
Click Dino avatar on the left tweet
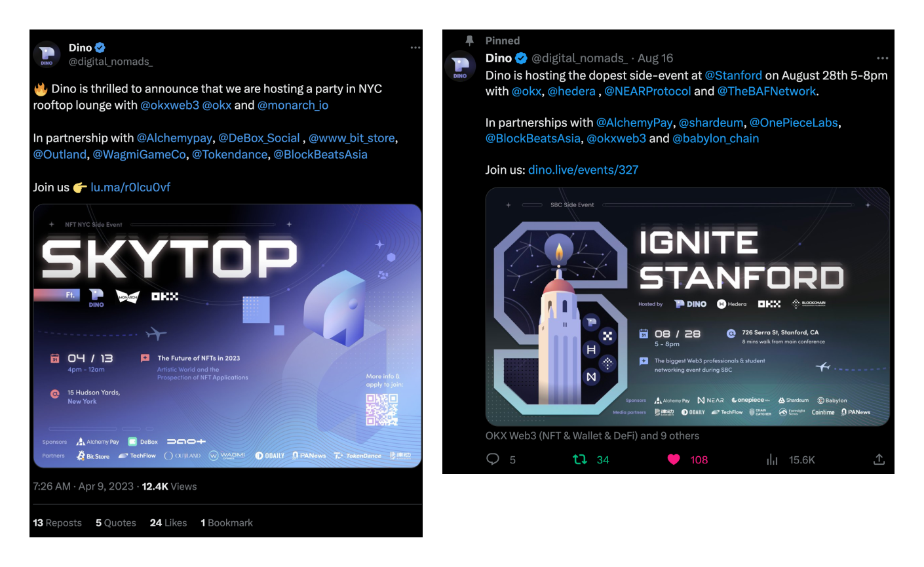point(47,54)
